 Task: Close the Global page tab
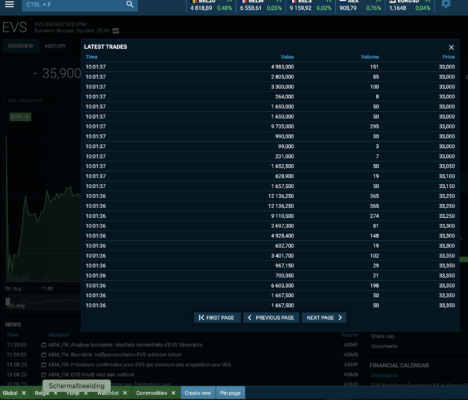pyautogui.click(x=24, y=393)
